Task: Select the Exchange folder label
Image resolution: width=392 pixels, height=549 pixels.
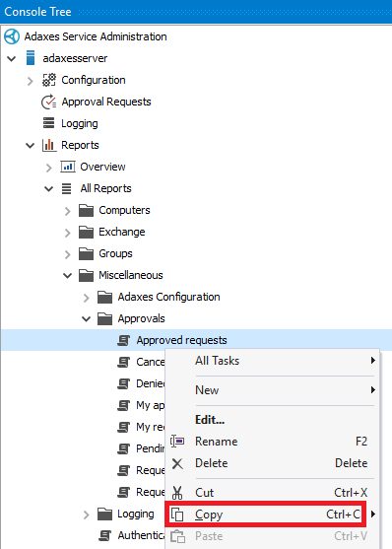Action: [x=122, y=232]
